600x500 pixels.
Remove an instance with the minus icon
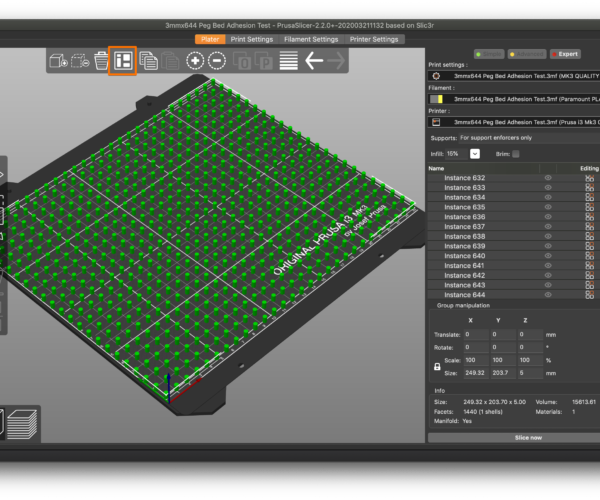217,61
